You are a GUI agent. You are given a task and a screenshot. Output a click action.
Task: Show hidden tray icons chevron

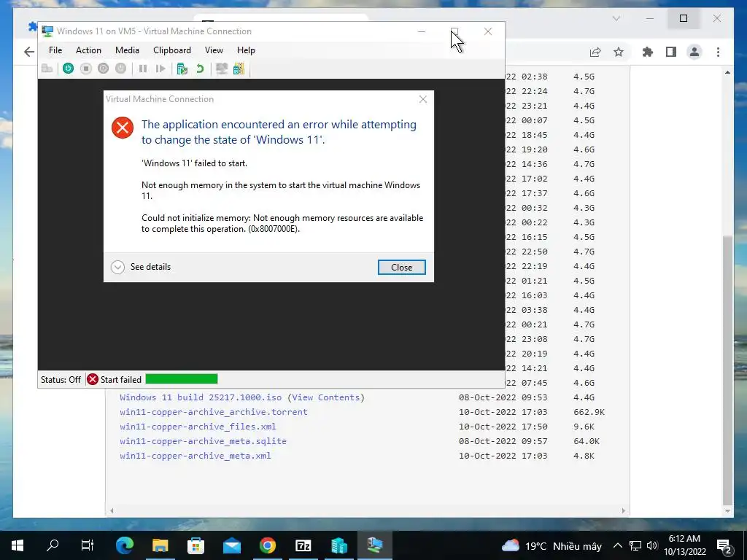(617, 545)
